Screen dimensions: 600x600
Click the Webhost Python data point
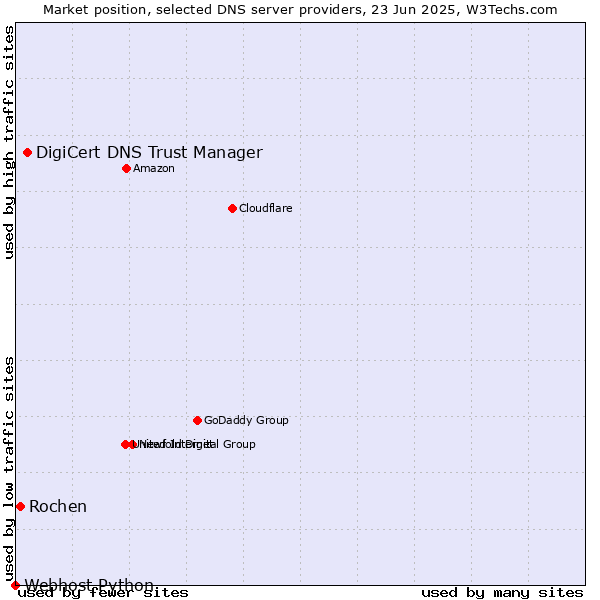(15, 585)
